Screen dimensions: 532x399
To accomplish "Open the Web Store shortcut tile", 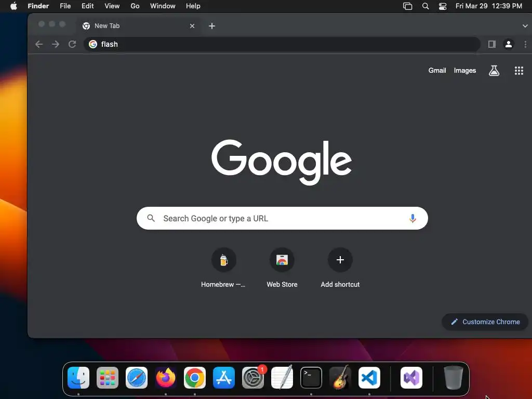I will [x=282, y=260].
